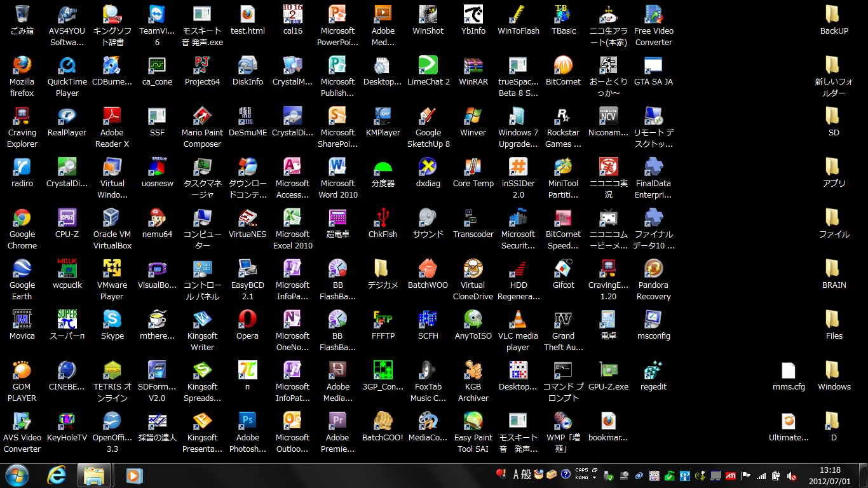This screenshot has width=868, height=488.
Task: Open the Action Center flag icon
Action: (x=746, y=476)
